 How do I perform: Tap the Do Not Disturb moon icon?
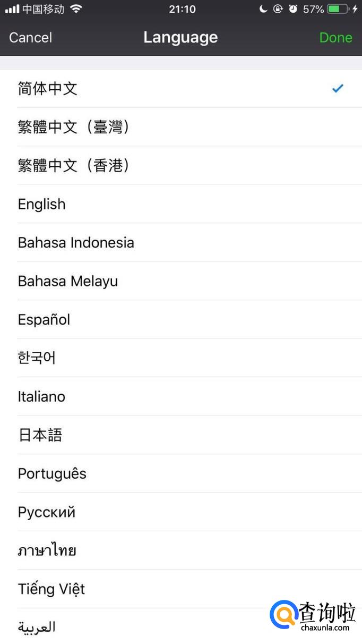(x=263, y=10)
